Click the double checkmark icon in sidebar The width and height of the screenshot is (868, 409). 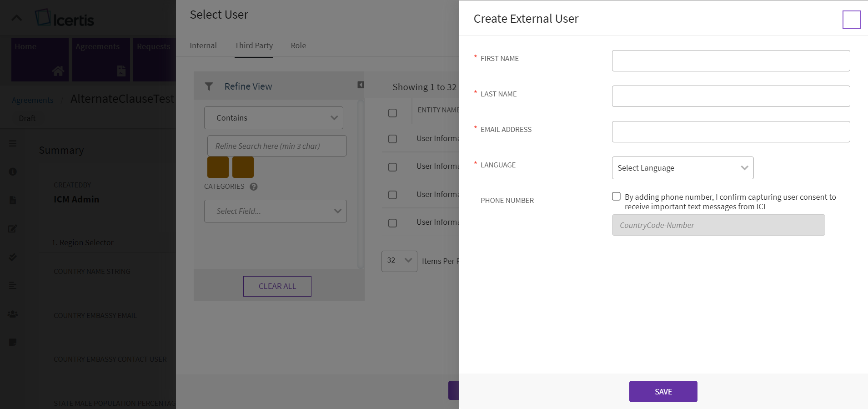point(13,257)
